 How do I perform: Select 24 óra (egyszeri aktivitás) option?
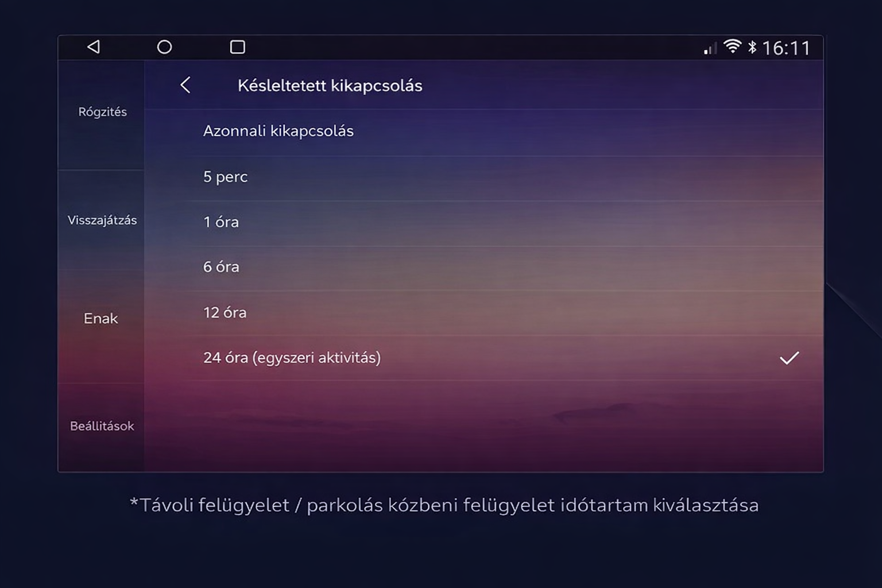pyautogui.click(x=292, y=358)
